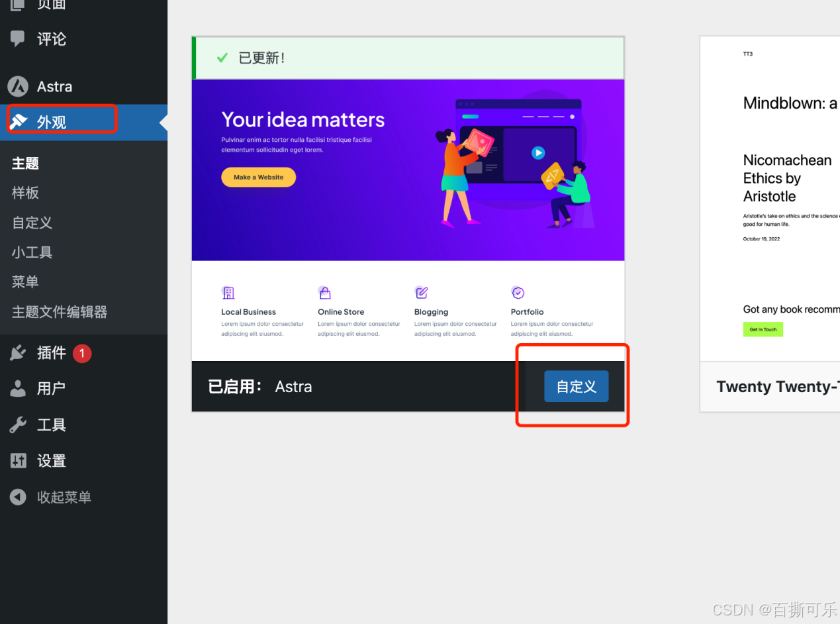This screenshot has width=840, height=624.
Task: Select the 小工具 submenu item
Action: coord(32,252)
